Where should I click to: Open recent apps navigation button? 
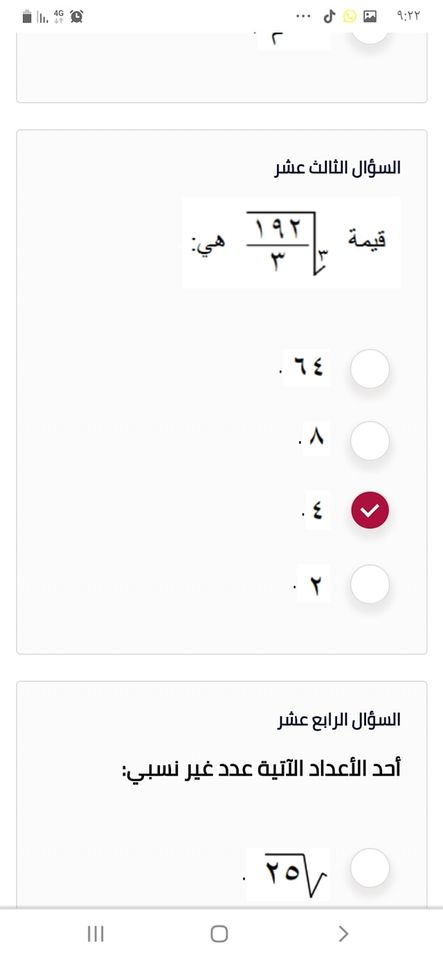(95, 934)
